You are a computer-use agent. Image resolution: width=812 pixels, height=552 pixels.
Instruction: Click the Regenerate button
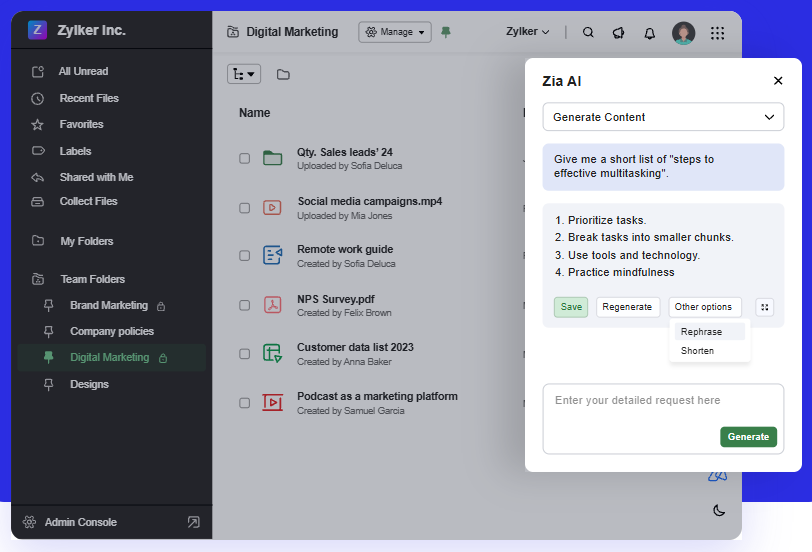click(628, 307)
